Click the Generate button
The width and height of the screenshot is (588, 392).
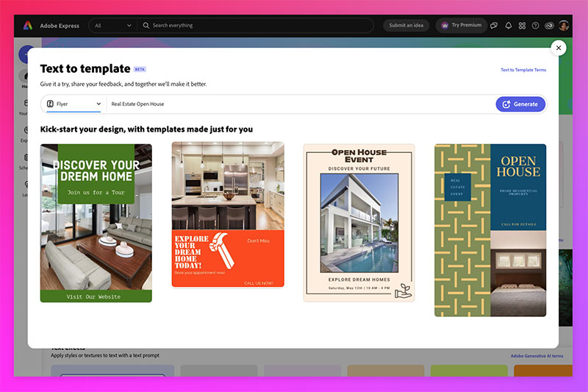point(520,104)
